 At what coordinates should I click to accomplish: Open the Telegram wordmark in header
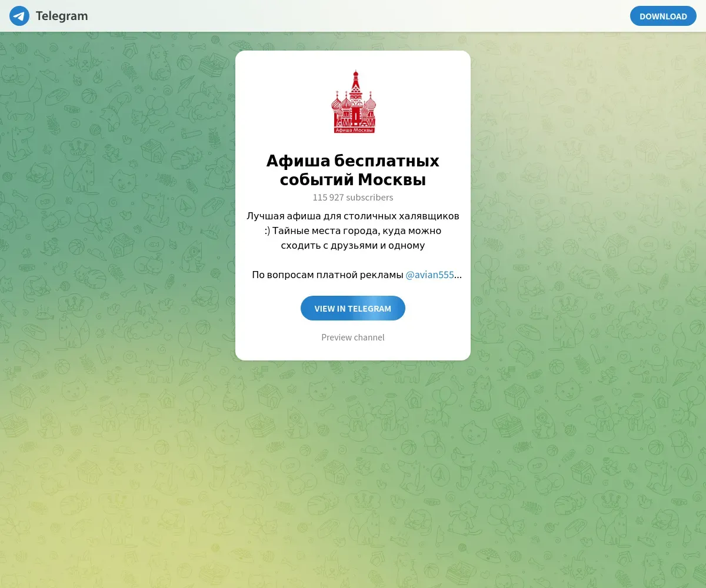click(x=62, y=16)
